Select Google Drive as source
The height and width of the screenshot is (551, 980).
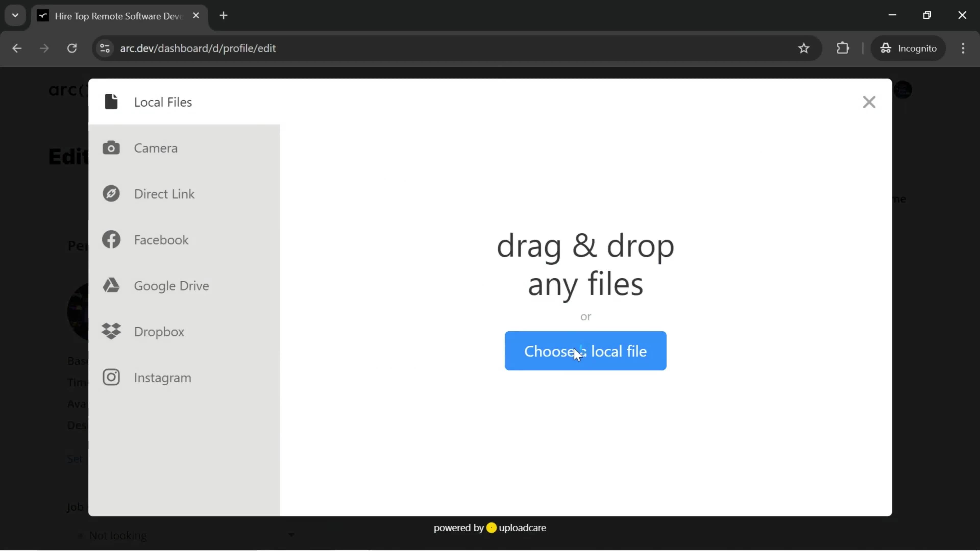pyautogui.click(x=172, y=285)
